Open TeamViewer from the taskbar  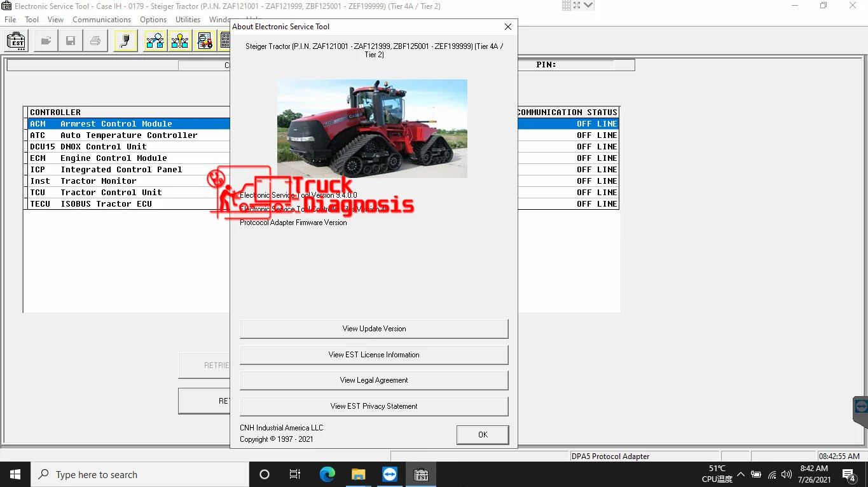[389, 474]
